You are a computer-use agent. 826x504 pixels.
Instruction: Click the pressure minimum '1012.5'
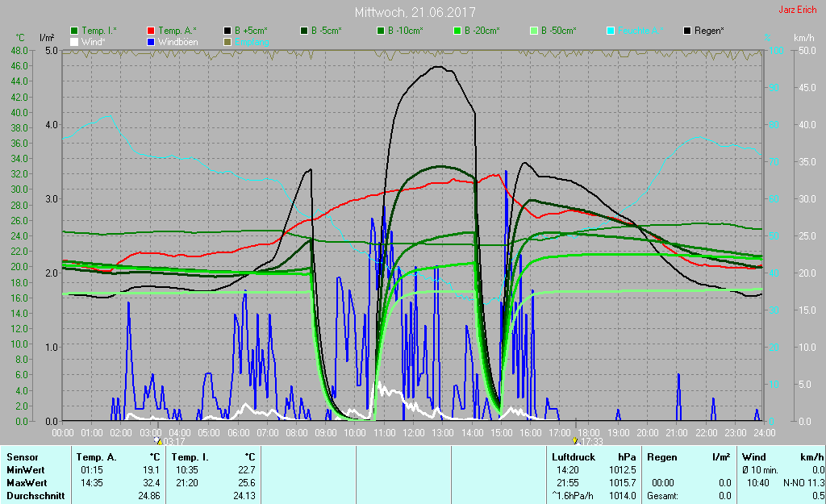pyautogui.click(x=623, y=470)
